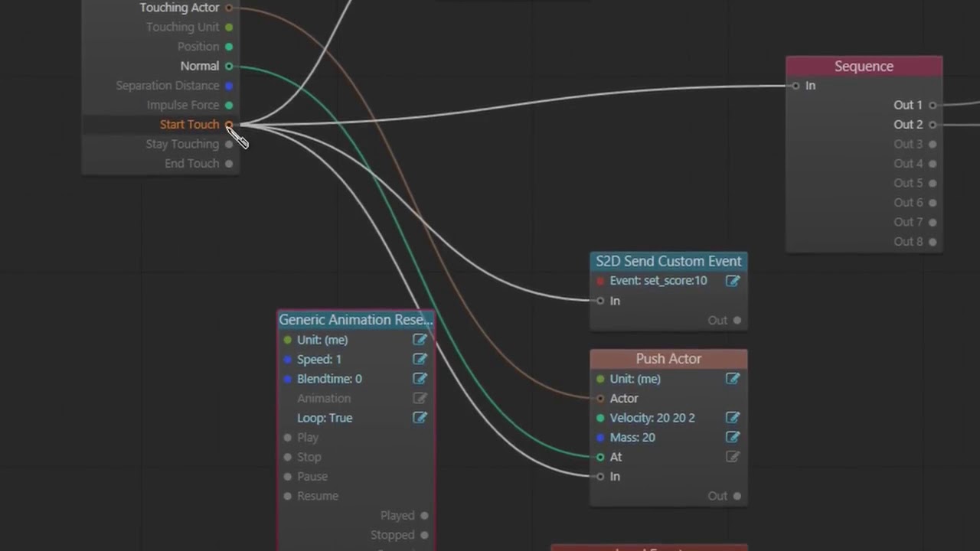Select the S2D Send Custom Event title bar

(x=668, y=262)
